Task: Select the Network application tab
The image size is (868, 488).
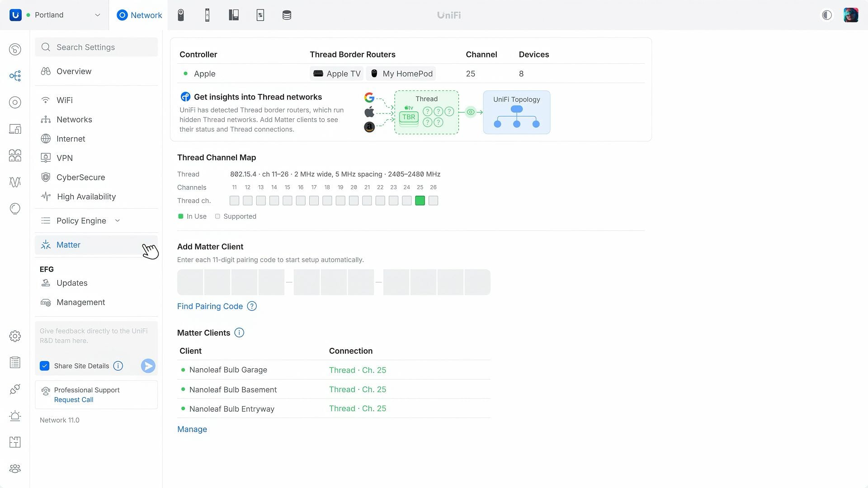Action: pyautogui.click(x=139, y=15)
